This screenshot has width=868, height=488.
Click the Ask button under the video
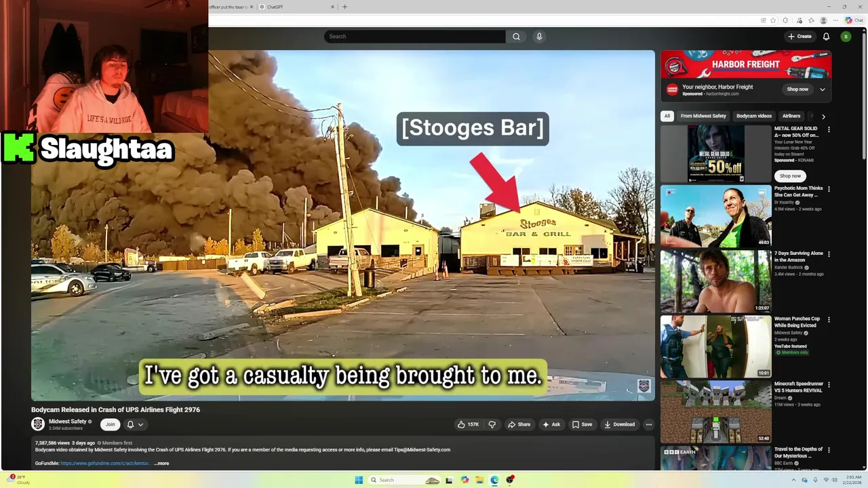[x=551, y=424]
